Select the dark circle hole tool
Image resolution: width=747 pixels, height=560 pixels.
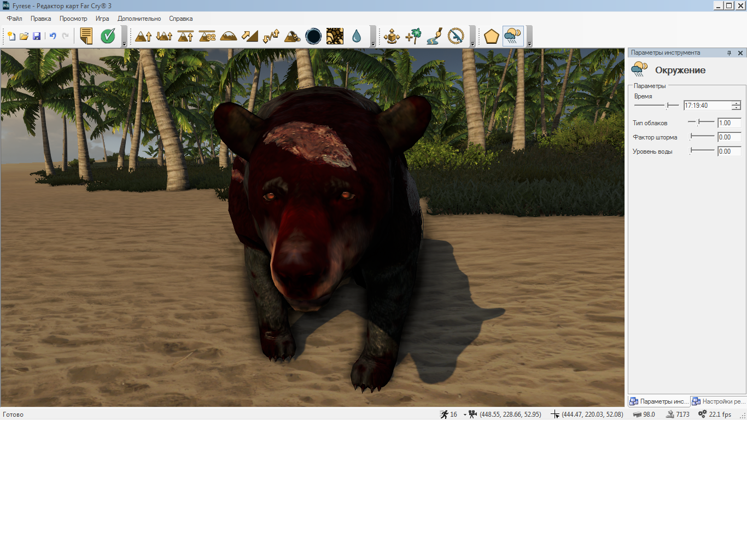(313, 36)
